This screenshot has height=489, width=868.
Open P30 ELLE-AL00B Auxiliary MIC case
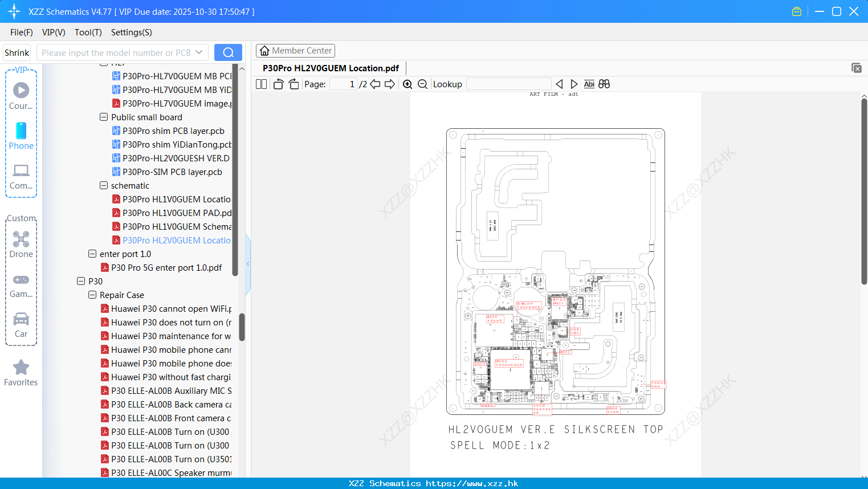(x=166, y=390)
